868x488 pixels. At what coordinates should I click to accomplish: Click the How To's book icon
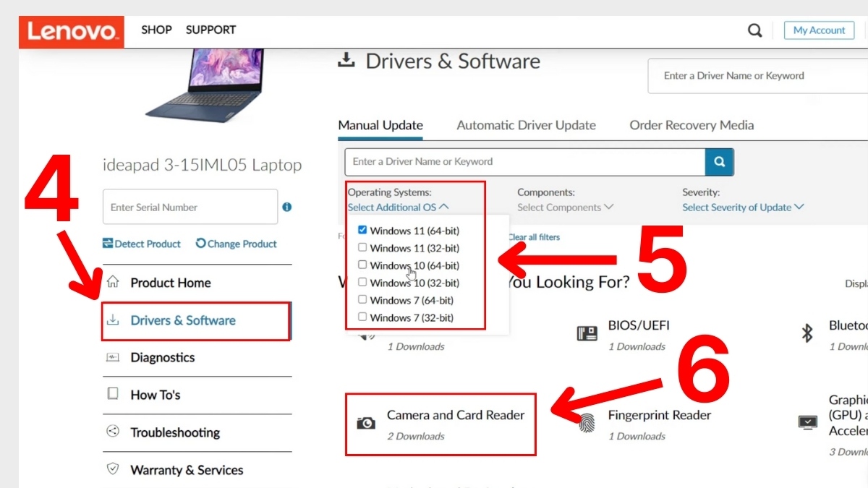coord(113,394)
